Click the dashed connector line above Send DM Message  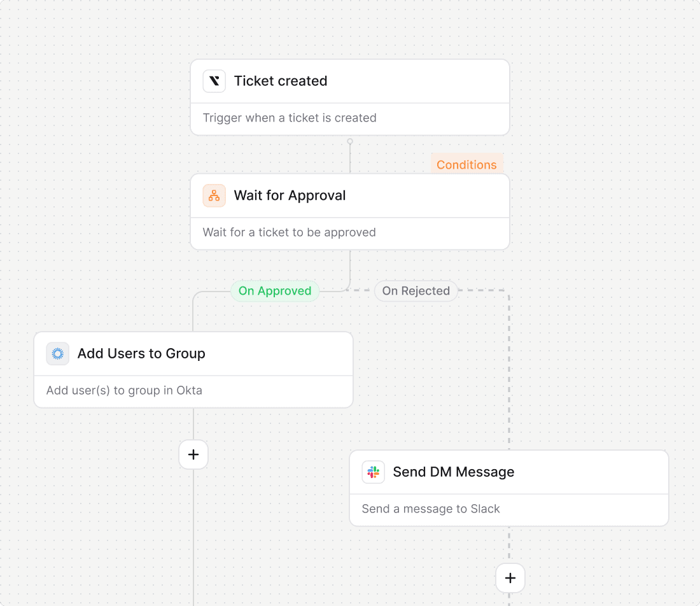[509, 382]
